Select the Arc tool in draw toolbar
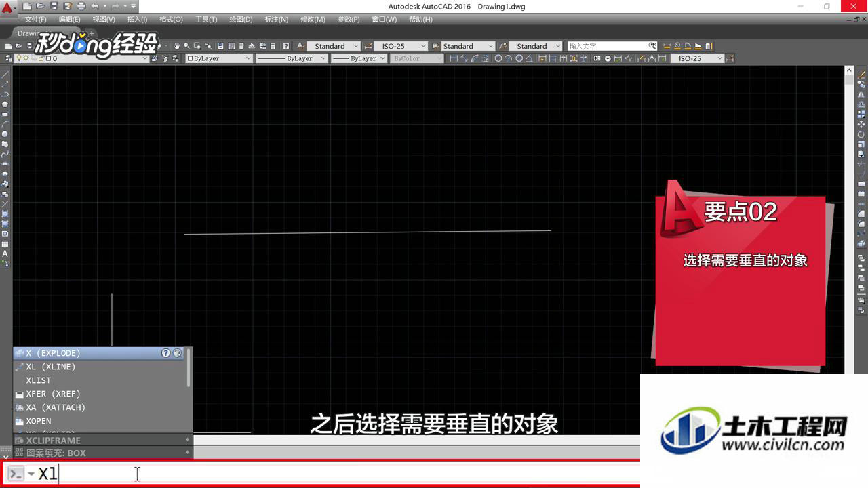Image resolution: width=868 pixels, height=488 pixels. (5, 125)
